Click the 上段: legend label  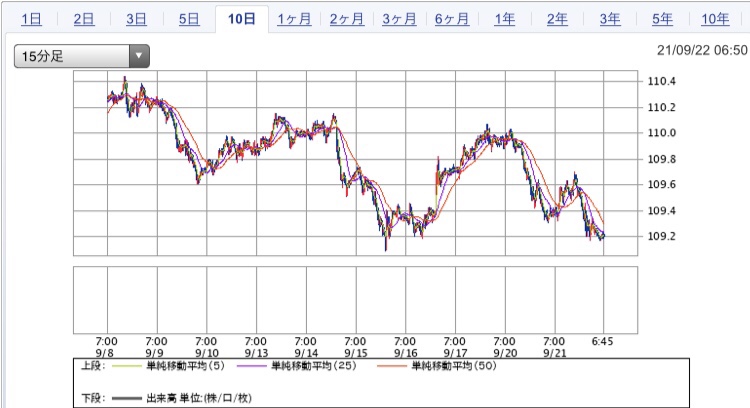pyautogui.click(x=93, y=366)
